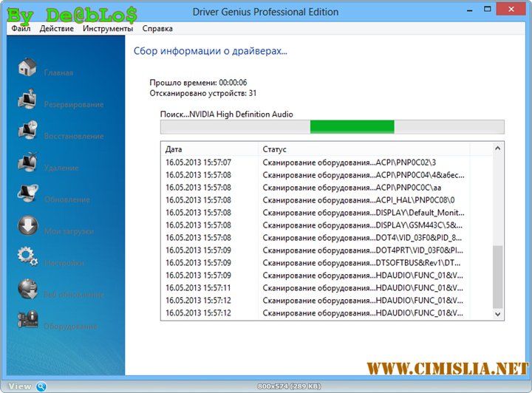Click the green scanning progress bar
The width and height of the screenshot is (532, 393).
352,127
